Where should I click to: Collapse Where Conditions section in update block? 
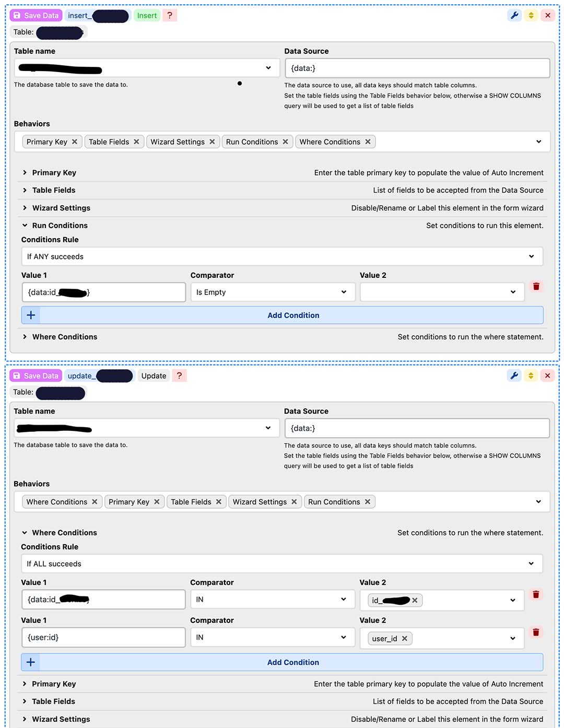coord(282,533)
